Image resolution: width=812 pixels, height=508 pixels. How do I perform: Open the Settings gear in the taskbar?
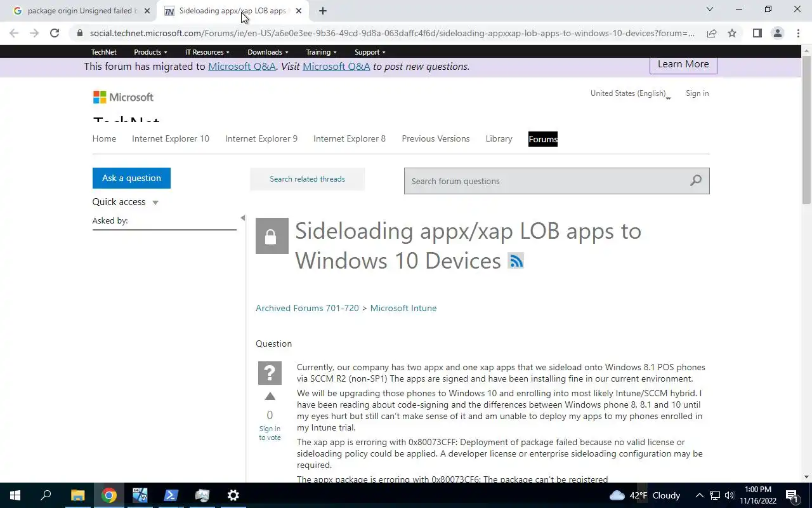pos(233,495)
